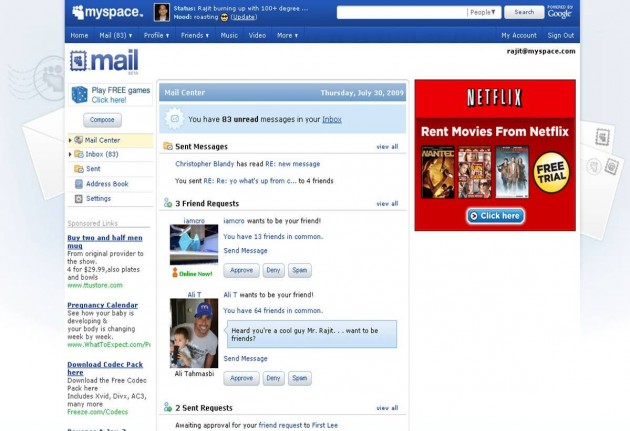
Task: Open the 'RE: Re: yo what's up' message link
Action: [250, 181]
